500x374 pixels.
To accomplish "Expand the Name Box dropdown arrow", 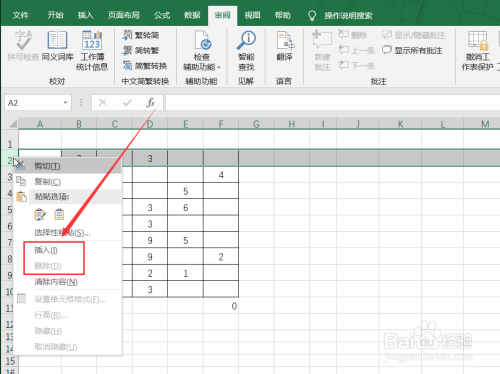I will pos(65,103).
